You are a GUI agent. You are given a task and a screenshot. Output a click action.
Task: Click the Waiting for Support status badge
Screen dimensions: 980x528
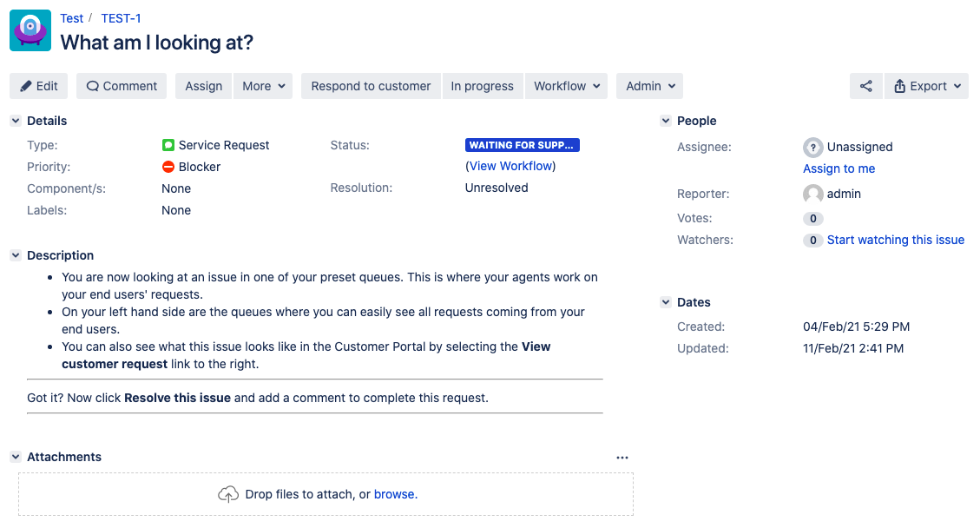[x=522, y=145]
